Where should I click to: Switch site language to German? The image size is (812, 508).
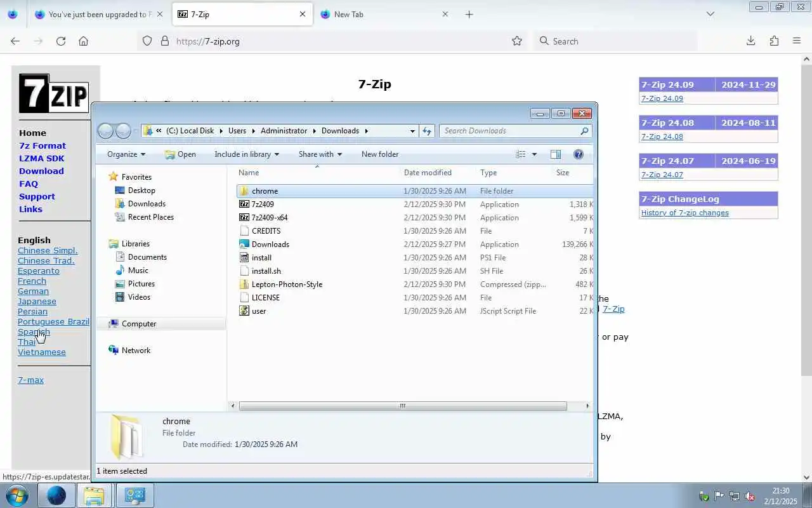pyautogui.click(x=33, y=291)
